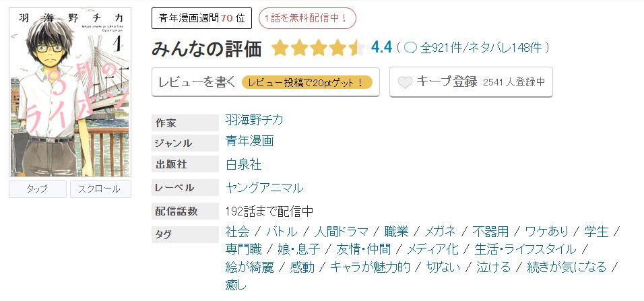Open the manga cover thumbnail
This screenshot has width=644, height=301.
coord(69,92)
